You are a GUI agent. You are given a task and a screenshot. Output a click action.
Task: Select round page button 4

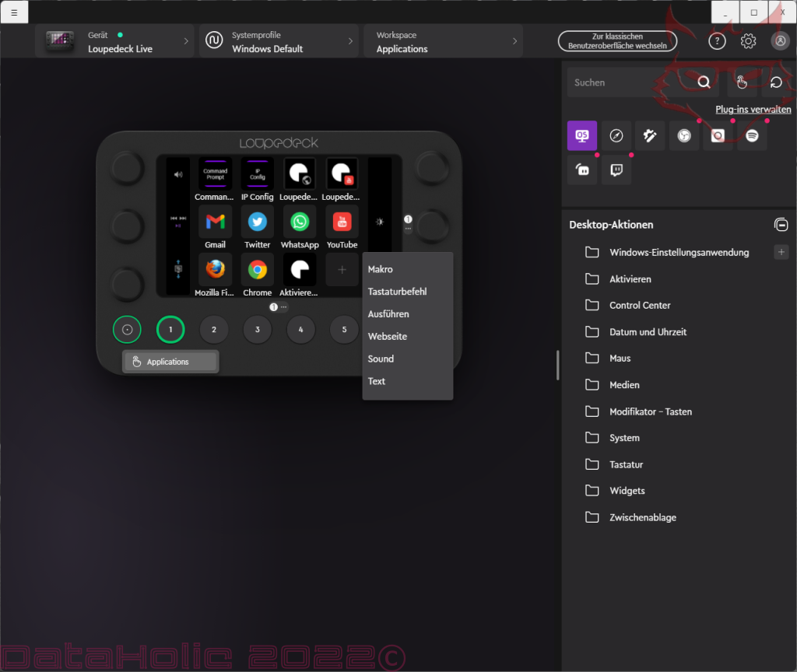pyautogui.click(x=301, y=330)
